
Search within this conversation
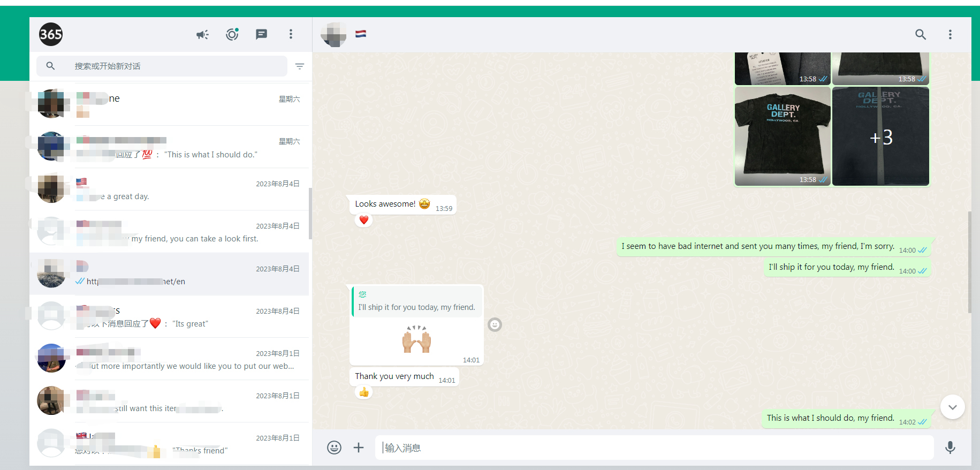click(920, 34)
